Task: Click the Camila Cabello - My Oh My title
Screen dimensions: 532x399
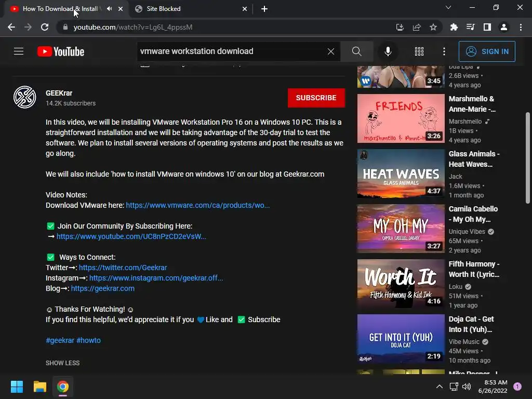Action: (x=473, y=214)
